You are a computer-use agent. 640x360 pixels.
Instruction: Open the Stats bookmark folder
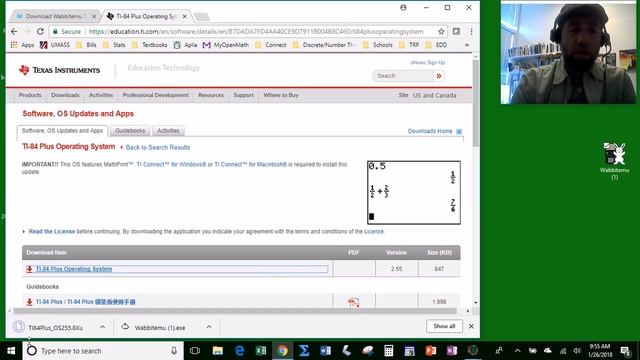click(114, 45)
